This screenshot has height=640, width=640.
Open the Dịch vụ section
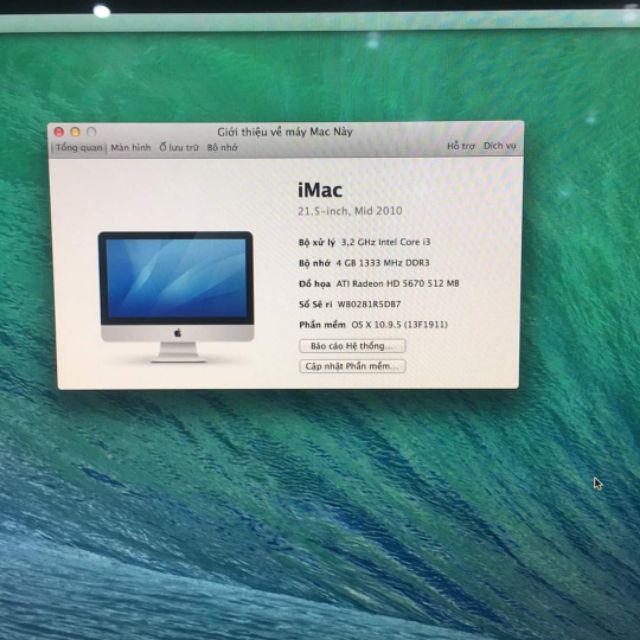[x=500, y=146]
